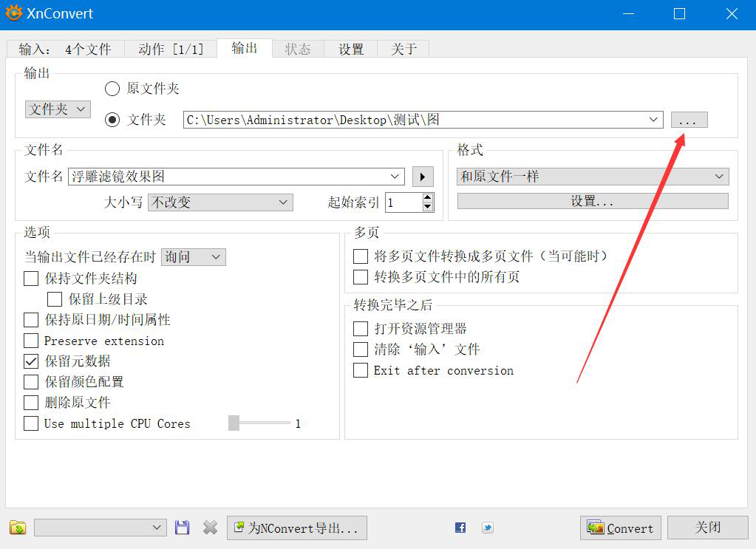This screenshot has width=756, height=549.
Task: Open the 文件夹 output type dropdown
Action: click(58, 109)
